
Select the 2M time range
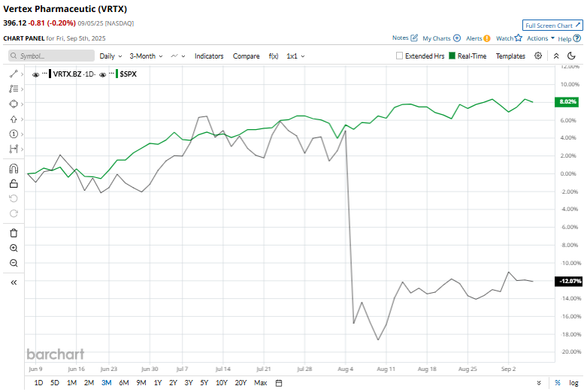[x=89, y=383]
